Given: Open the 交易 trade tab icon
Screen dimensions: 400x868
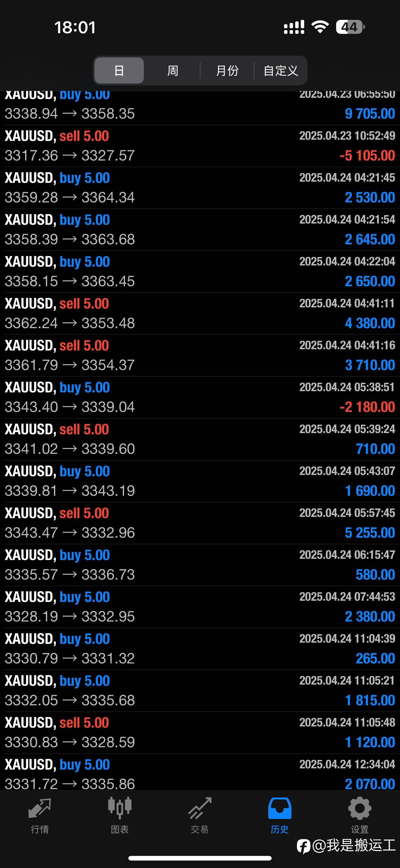Looking at the screenshot, I should pyautogui.click(x=200, y=808).
